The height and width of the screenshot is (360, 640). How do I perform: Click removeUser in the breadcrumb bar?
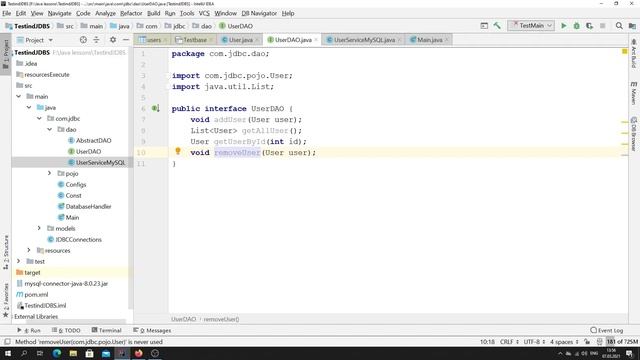point(221,319)
